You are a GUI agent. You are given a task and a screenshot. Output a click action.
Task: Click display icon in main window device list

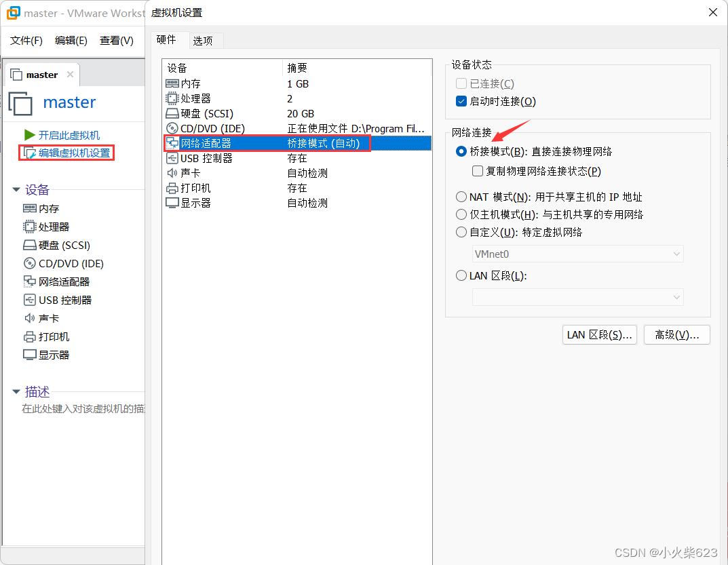[x=30, y=355]
